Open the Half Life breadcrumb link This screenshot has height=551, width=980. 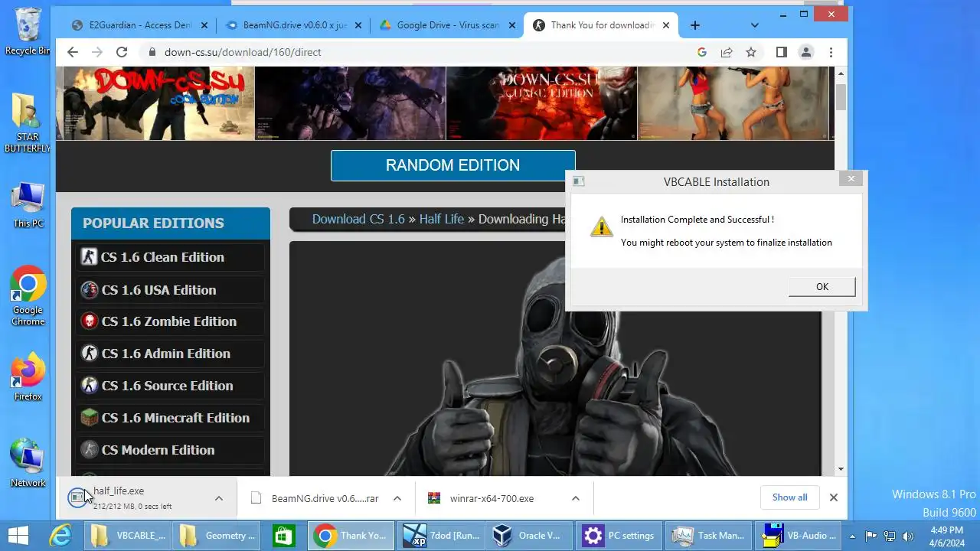tap(442, 219)
